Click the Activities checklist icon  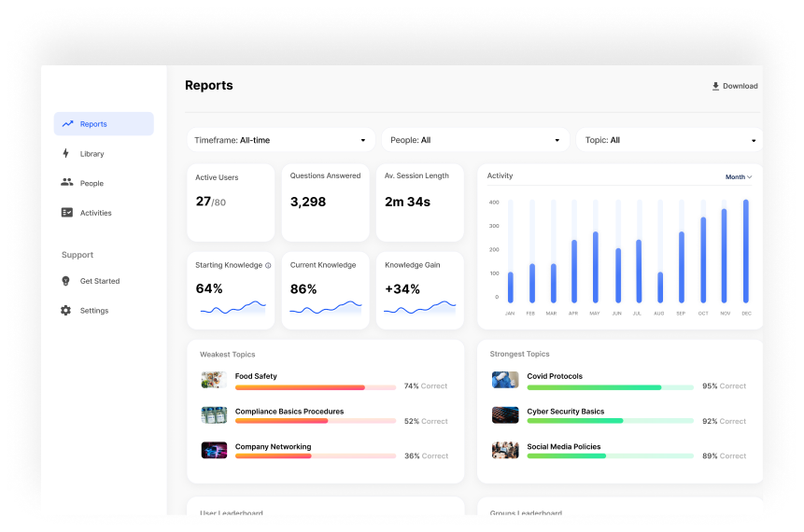[x=67, y=213]
